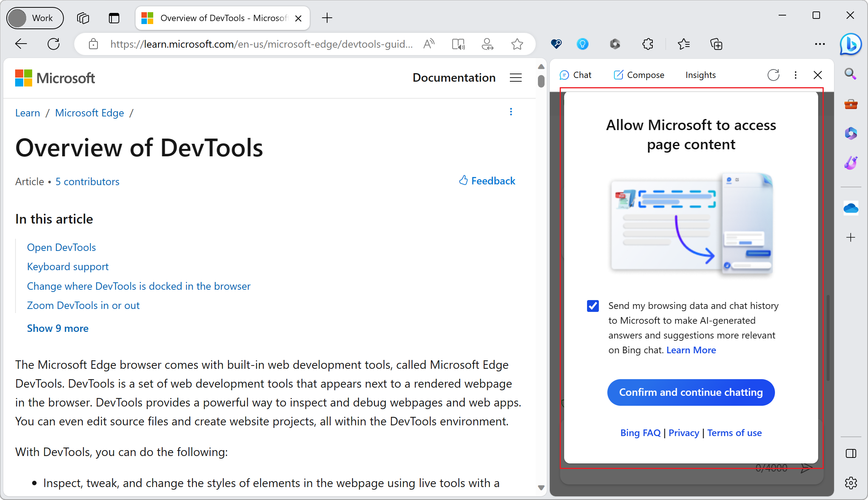Image resolution: width=868 pixels, height=500 pixels.
Task: Click the Work profile button in taskbar
Action: (x=33, y=17)
